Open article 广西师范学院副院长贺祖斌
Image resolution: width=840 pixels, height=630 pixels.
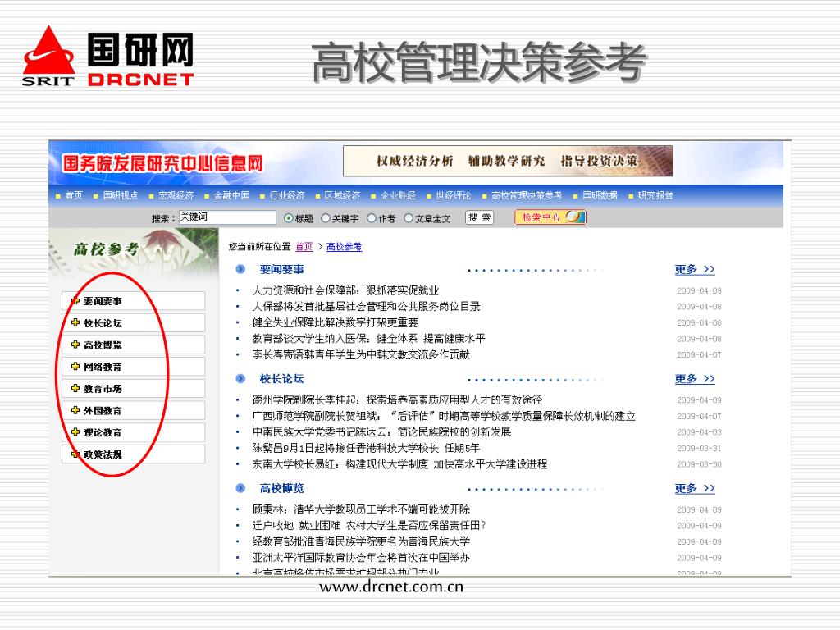(444, 416)
